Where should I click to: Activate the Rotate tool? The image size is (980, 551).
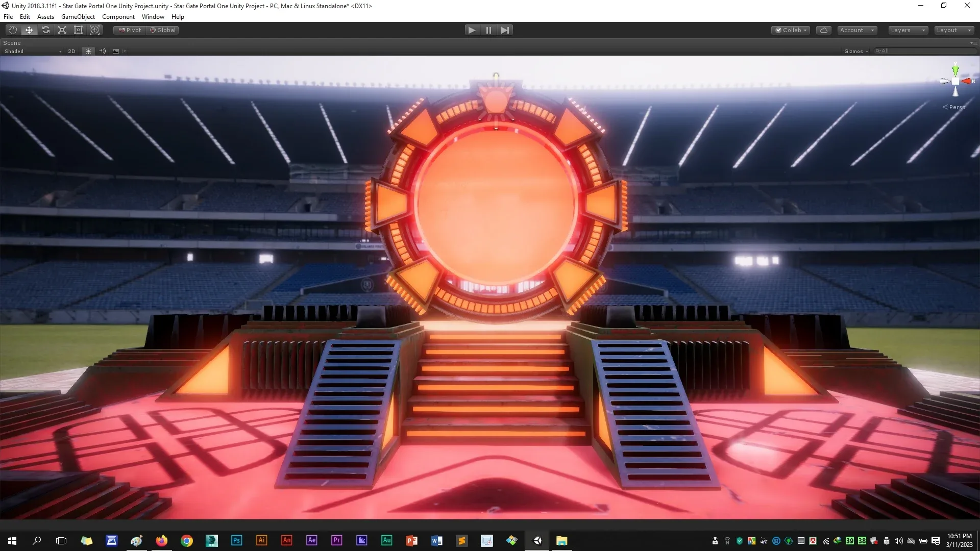click(x=46, y=30)
